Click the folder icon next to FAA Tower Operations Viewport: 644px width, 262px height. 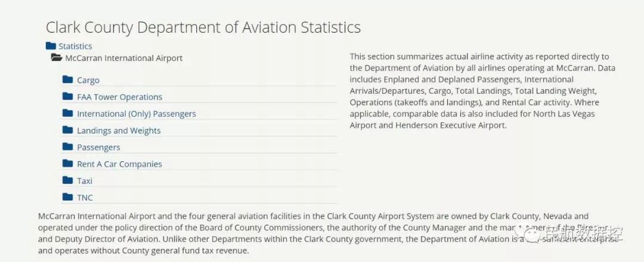coord(67,96)
